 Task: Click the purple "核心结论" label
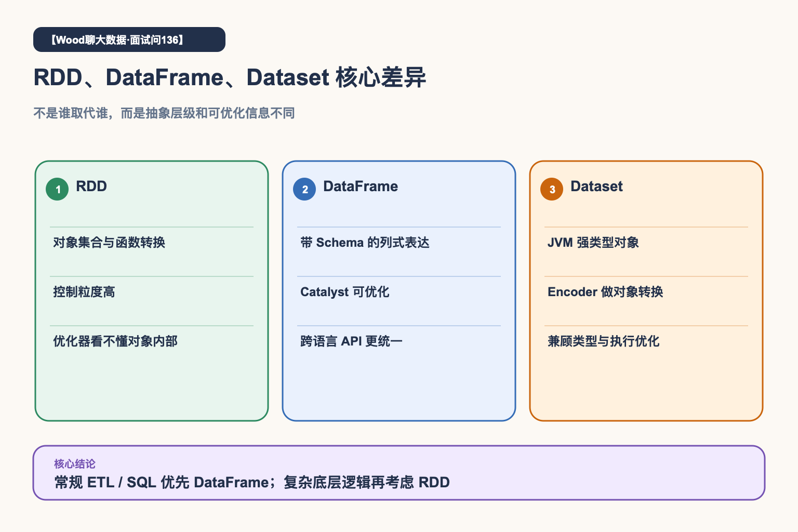click(75, 464)
